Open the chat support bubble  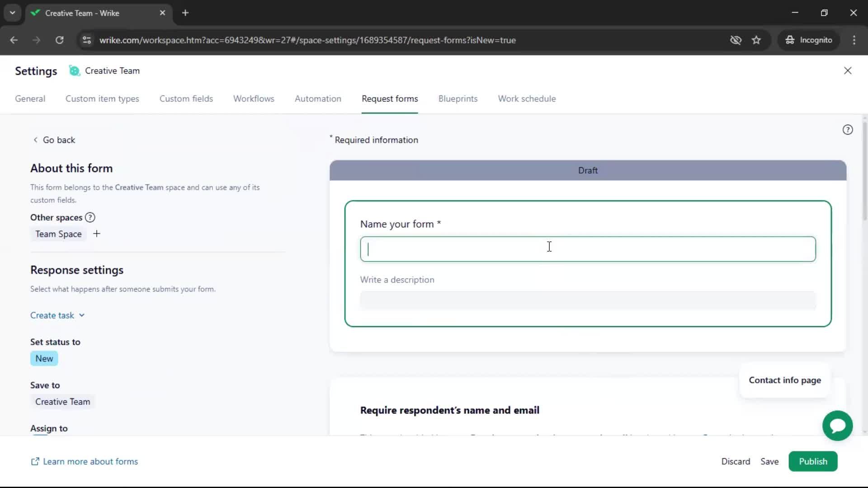837,426
